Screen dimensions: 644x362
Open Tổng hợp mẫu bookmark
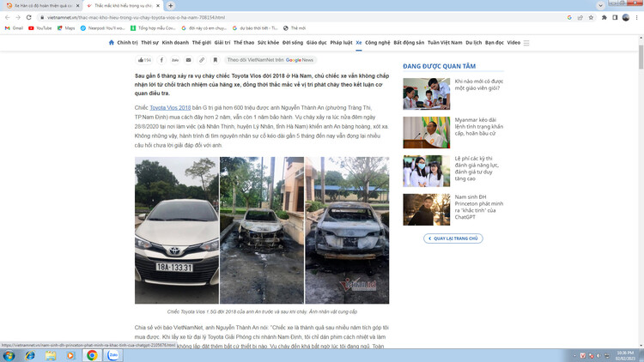point(153,28)
